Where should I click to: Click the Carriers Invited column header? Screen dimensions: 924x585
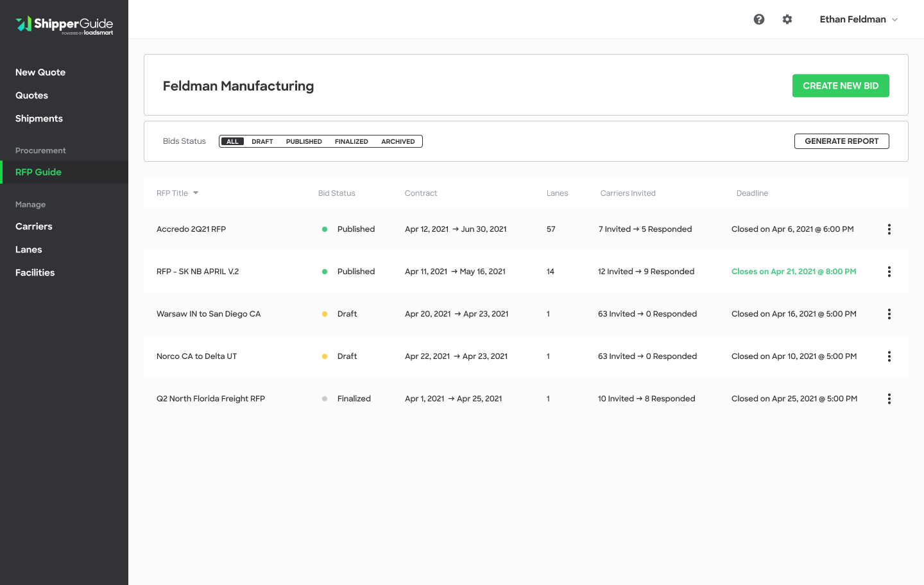[x=628, y=193]
